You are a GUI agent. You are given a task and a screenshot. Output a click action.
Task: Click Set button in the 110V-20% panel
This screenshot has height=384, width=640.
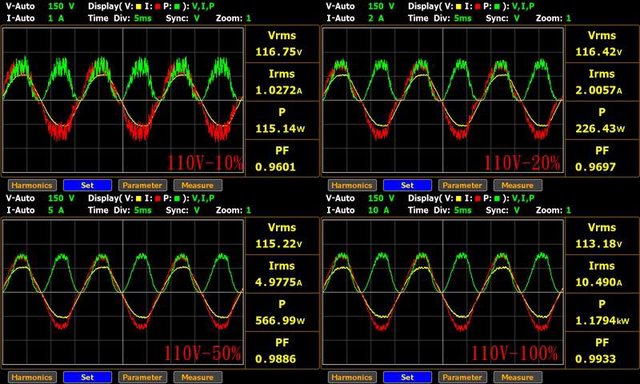click(x=407, y=185)
